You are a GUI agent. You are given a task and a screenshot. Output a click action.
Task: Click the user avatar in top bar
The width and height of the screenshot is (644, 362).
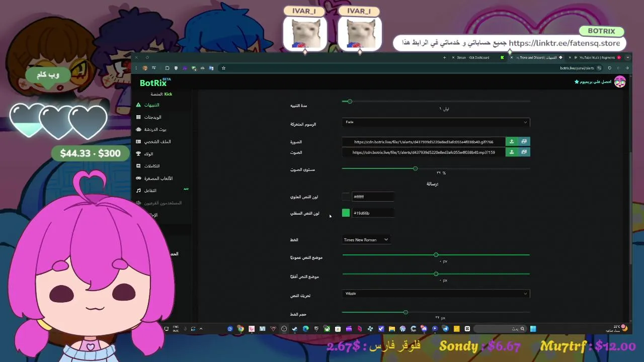point(620,81)
